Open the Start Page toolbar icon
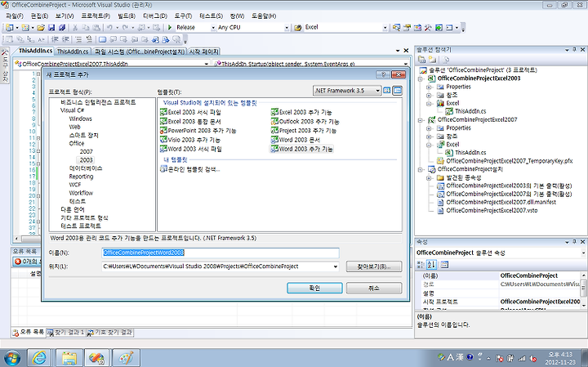588x367 pixels. click(439, 28)
